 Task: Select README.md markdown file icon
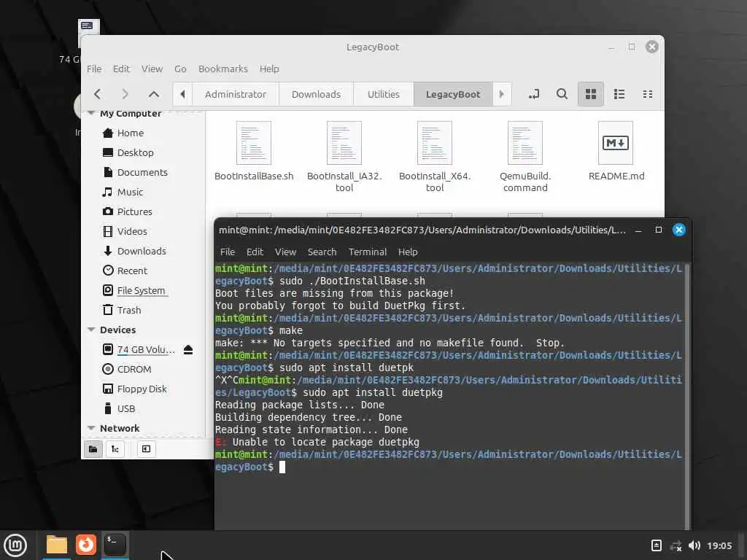(616, 143)
